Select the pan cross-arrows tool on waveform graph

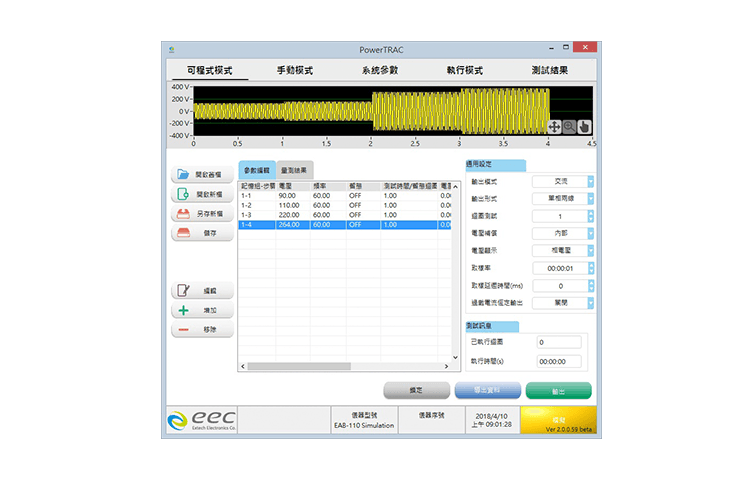[554, 127]
